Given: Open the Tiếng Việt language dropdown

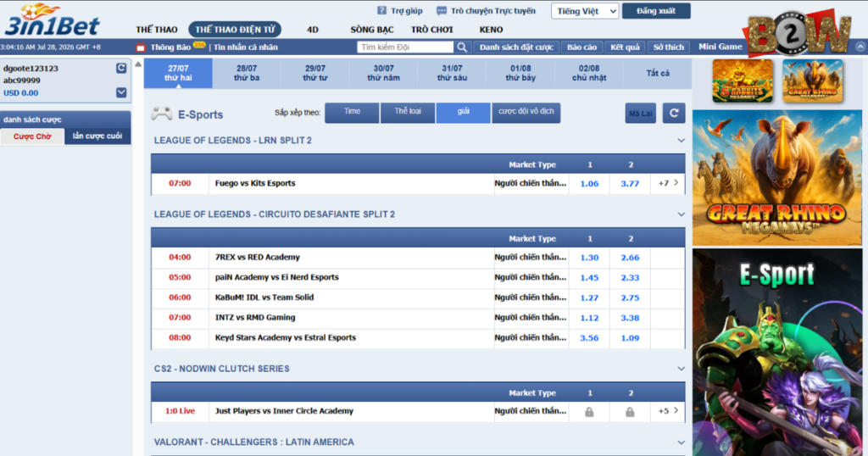Looking at the screenshot, I should (585, 11).
